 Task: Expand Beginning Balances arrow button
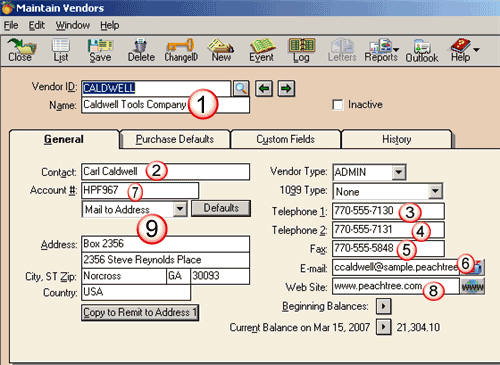[x=383, y=306]
